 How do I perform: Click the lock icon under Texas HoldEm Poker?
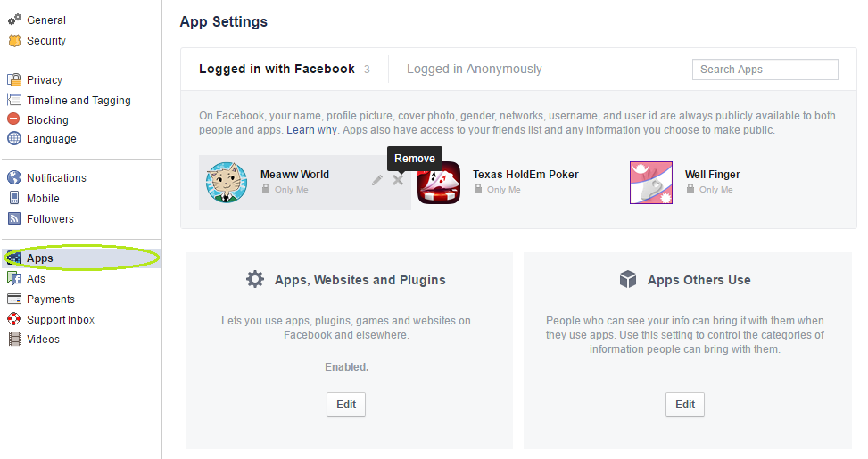point(478,189)
